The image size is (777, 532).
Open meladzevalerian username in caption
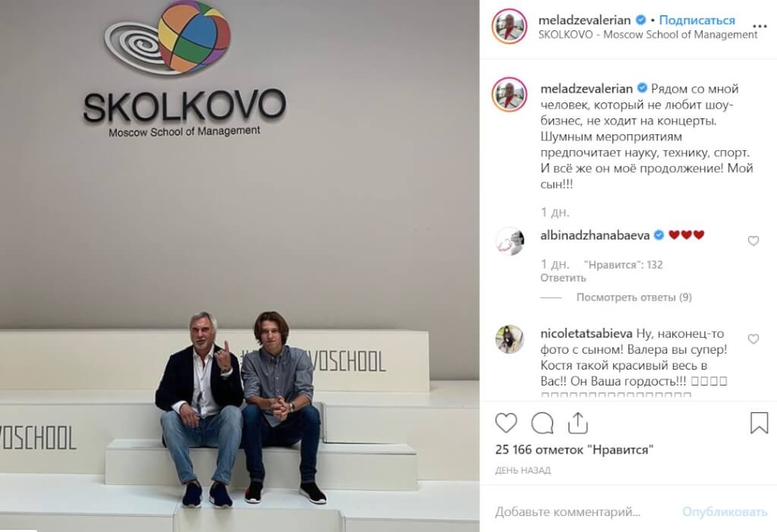[x=587, y=89]
